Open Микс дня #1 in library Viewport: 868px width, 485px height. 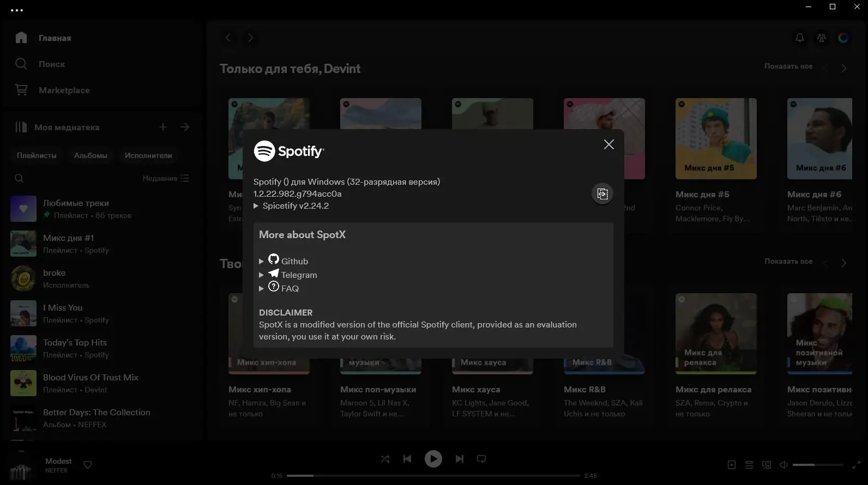104,244
